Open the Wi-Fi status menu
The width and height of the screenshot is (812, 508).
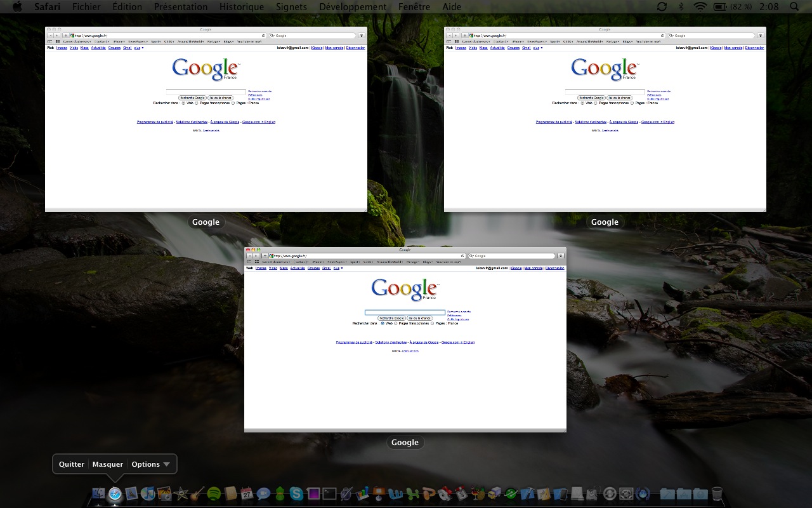[x=700, y=6]
